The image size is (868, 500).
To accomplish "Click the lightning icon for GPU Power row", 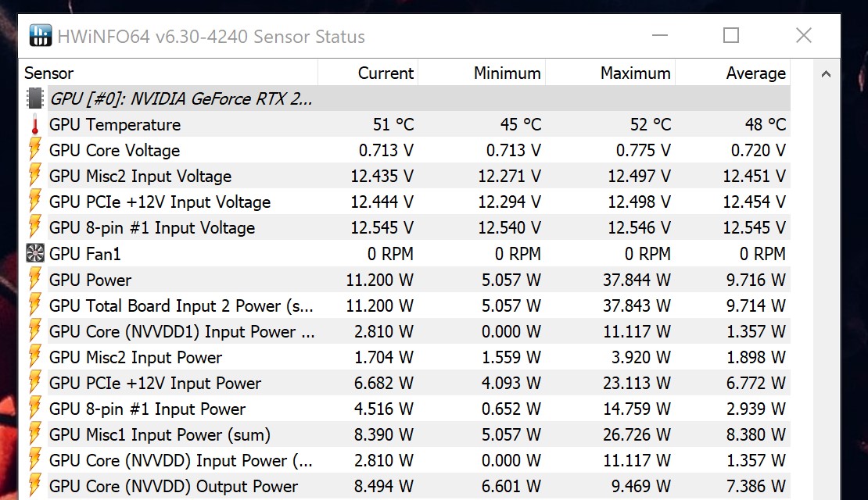I will coord(35,280).
